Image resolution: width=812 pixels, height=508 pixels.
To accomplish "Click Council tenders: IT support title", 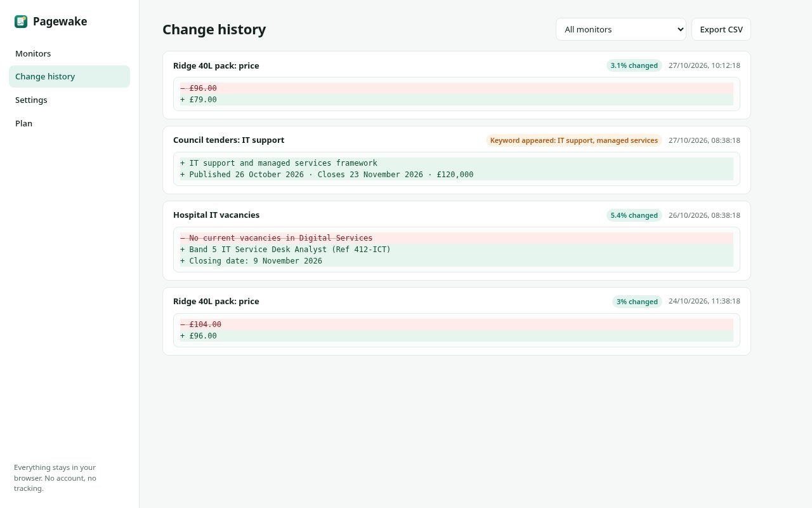I will tap(228, 140).
